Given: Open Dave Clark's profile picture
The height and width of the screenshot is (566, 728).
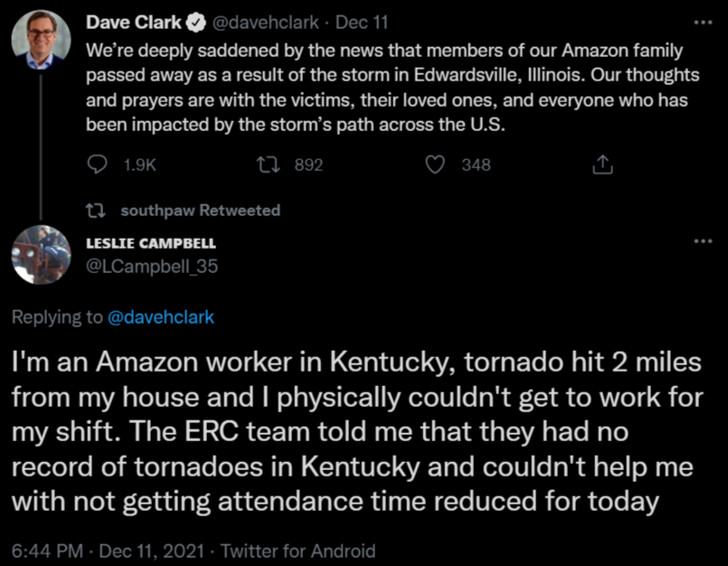Looking at the screenshot, I should (x=40, y=39).
